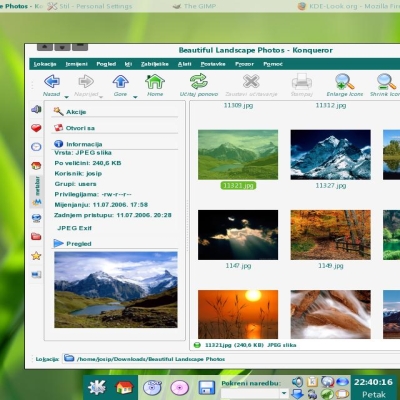This screenshot has width=400, height=400.
Task: Open the Klipper clipboard tray icon
Action: [x=312, y=382]
